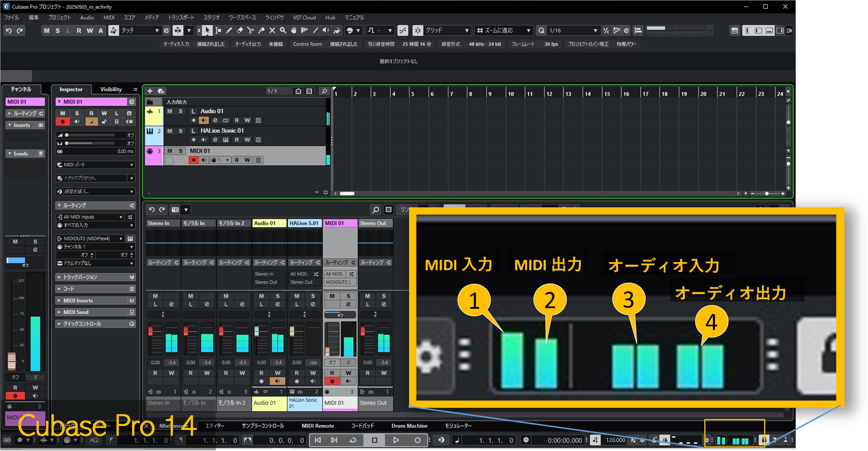Open the 1/16 quantize preset dropdown
The width and height of the screenshot is (868, 451).
pyautogui.click(x=573, y=31)
